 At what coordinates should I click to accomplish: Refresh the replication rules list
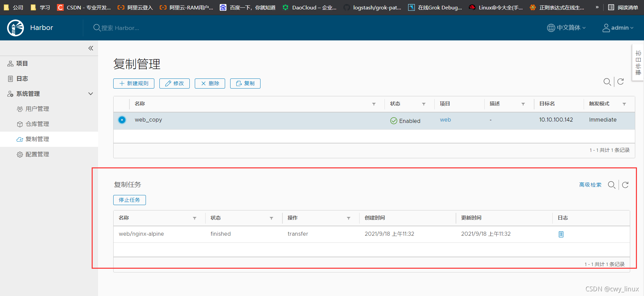tap(620, 81)
